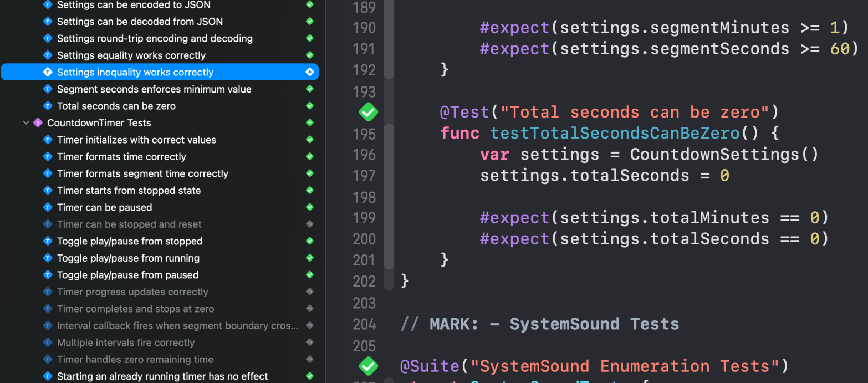Select "Settings equality works correctly" test
This screenshot has width=868, height=383.
pos(131,55)
